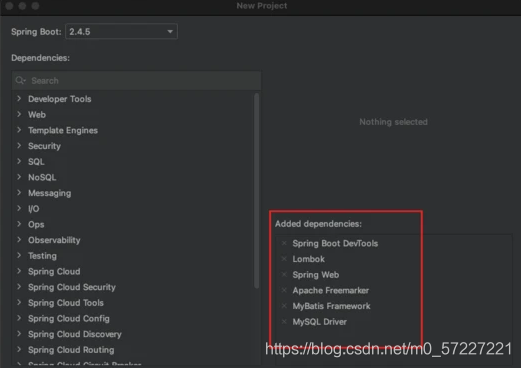521x368 pixels.
Task: Expand the Observability category chevron
Action: (19, 240)
